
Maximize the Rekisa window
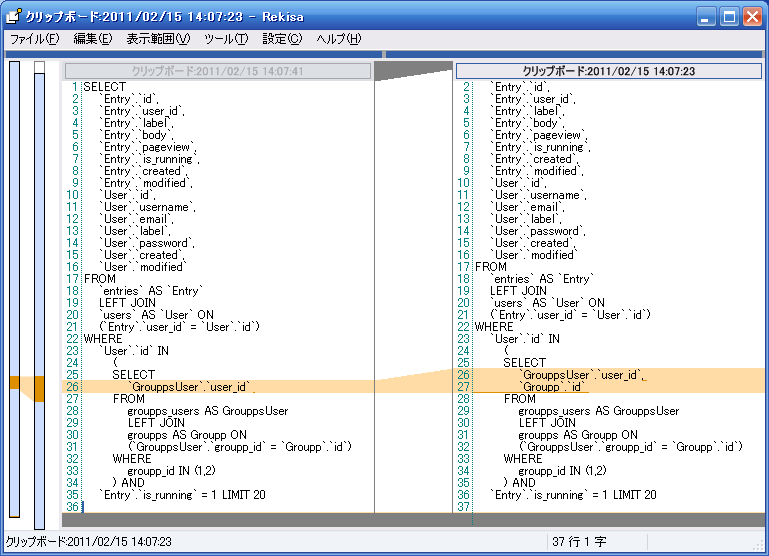pos(729,17)
